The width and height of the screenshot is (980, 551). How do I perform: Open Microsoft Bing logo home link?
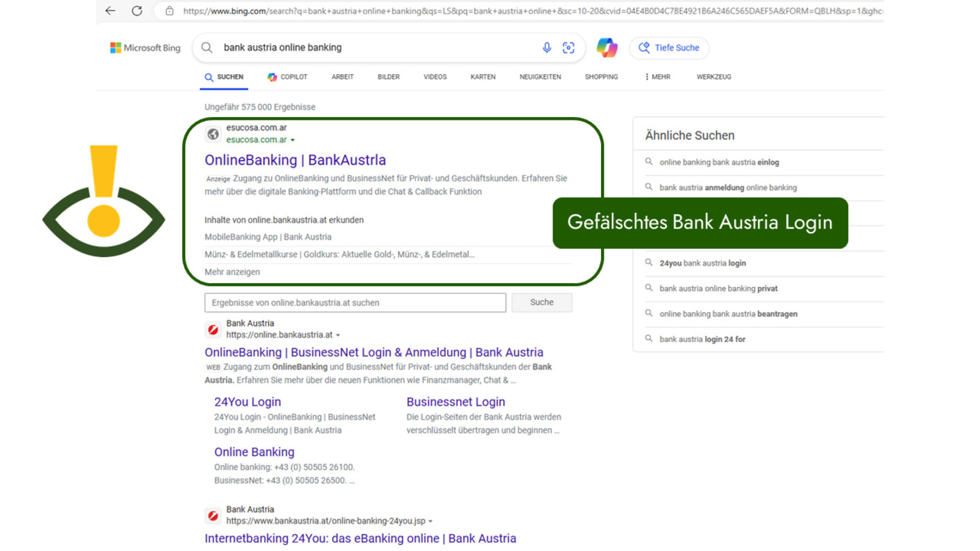(x=145, y=48)
